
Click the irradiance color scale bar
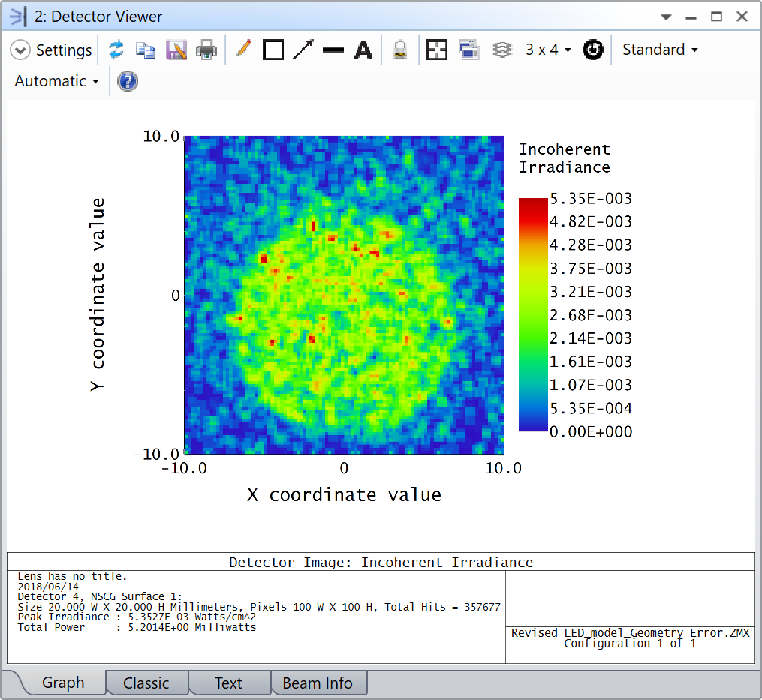coord(533,315)
